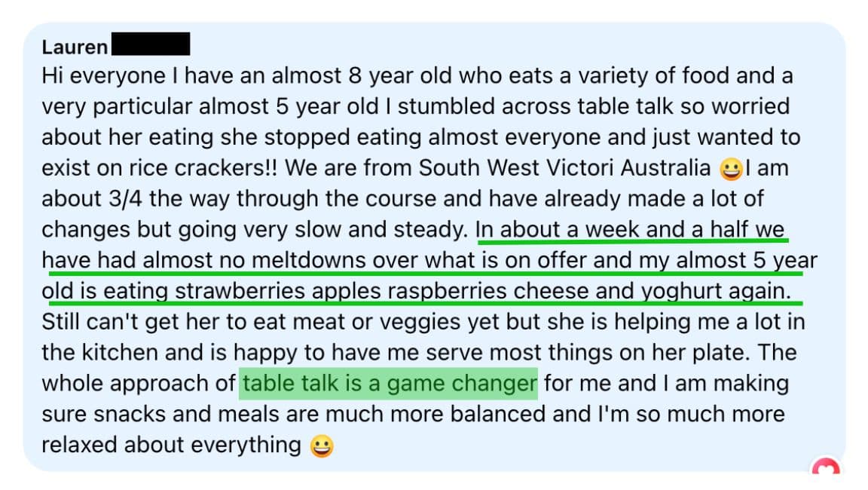The width and height of the screenshot is (868, 490).
Task: Click the underlined phrase 'In about a week and a half we'
Action: coord(630,229)
